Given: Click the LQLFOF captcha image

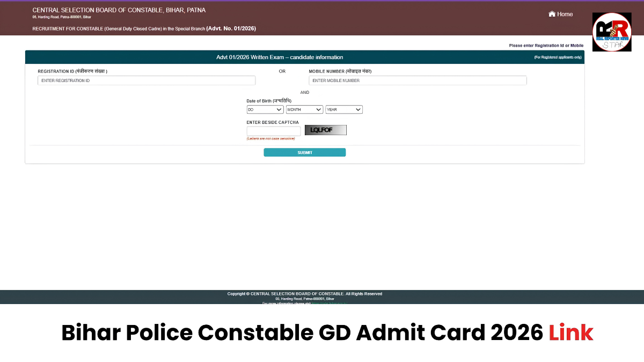Looking at the screenshot, I should pos(326,130).
